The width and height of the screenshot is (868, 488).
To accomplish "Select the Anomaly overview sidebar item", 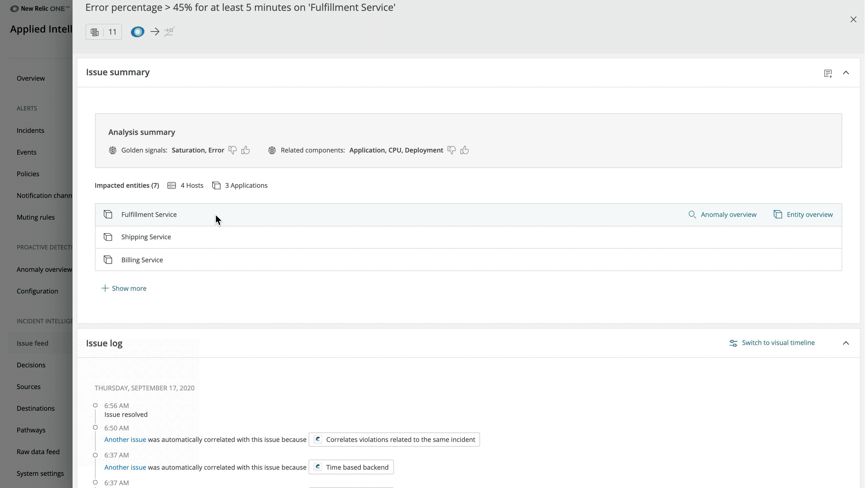I will click(x=44, y=269).
